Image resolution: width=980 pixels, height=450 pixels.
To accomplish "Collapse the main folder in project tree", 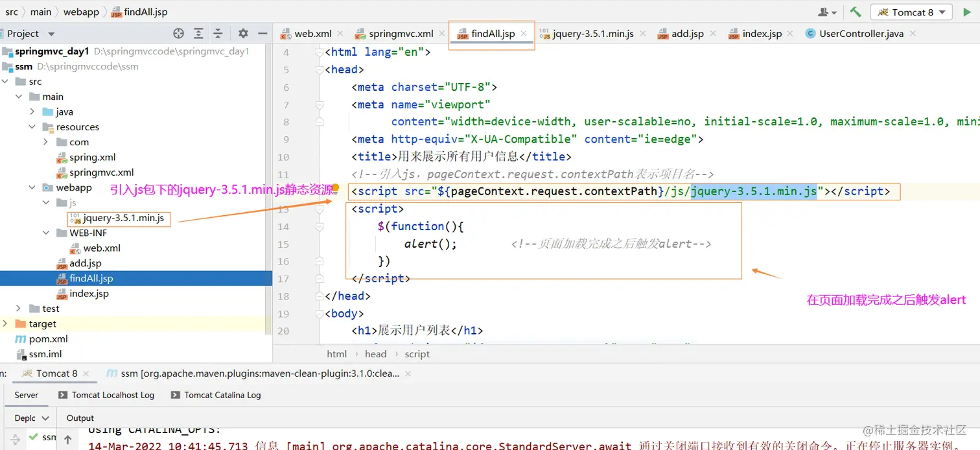I will 19,97.
